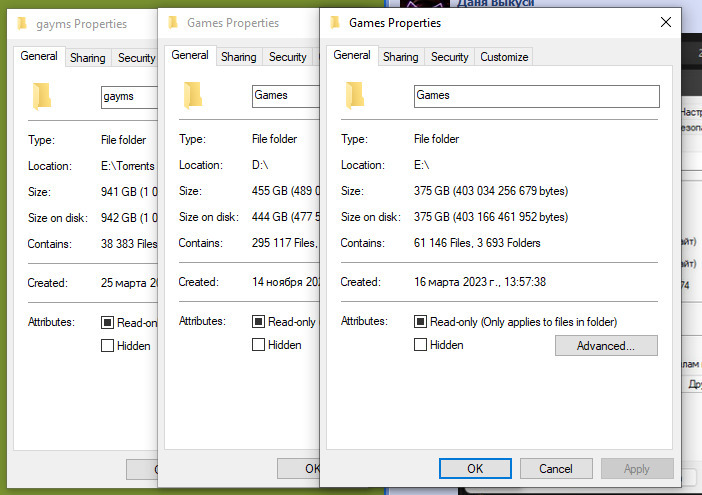
Task: Click the title text of the middle Games Properties window
Action: 233,23
